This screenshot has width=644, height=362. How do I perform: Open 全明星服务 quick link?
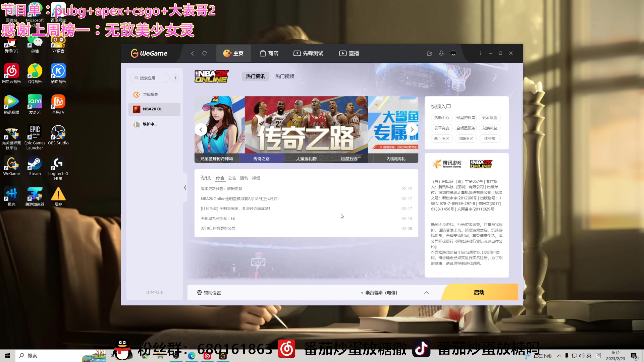466,128
